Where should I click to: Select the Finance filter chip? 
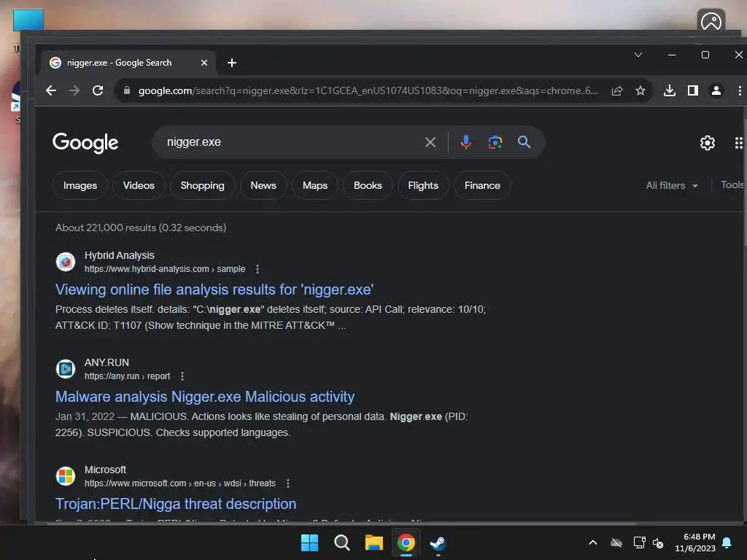coord(482,185)
